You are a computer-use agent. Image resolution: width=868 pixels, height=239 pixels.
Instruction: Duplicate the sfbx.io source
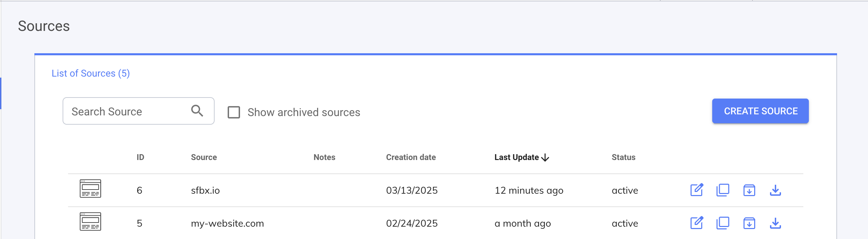coord(723,190)
